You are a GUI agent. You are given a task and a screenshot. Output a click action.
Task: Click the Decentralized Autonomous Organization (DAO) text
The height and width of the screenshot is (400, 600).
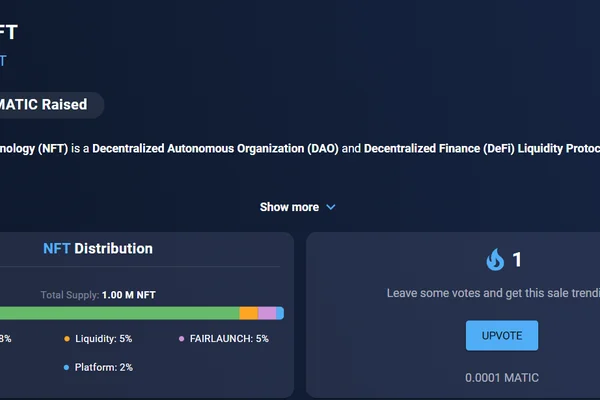point(215,149)
